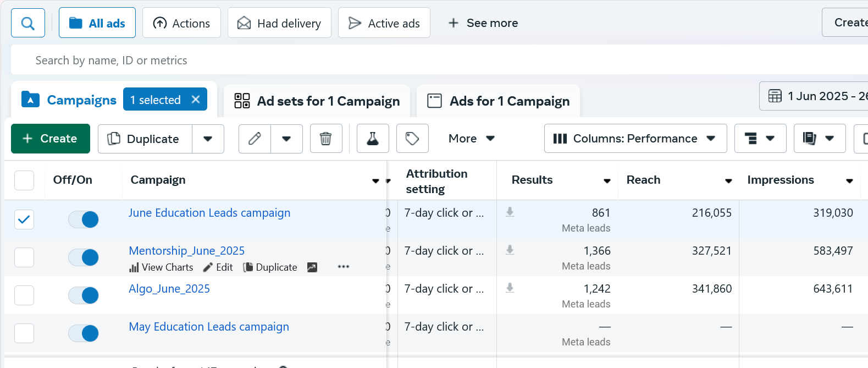This screenshot has height=368, width=868.
Task: Open the More dropdown menu
Action: coord(472,139)
